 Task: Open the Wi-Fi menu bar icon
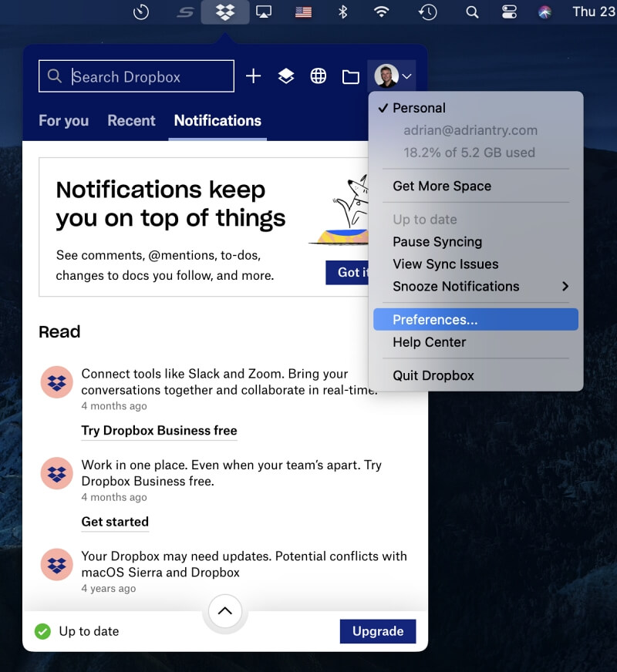point(381,12)
